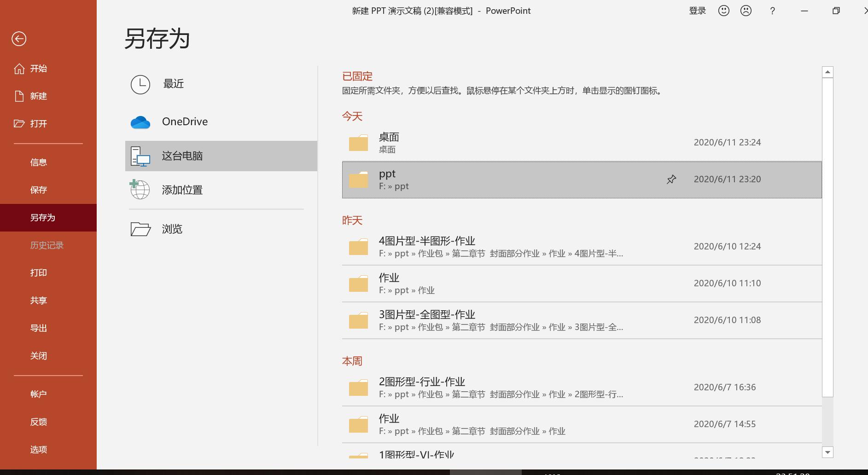Select the 桌面 (Desktop) folder entry
Viewport: 868px width, 475px height.
(x=507, y=143)
